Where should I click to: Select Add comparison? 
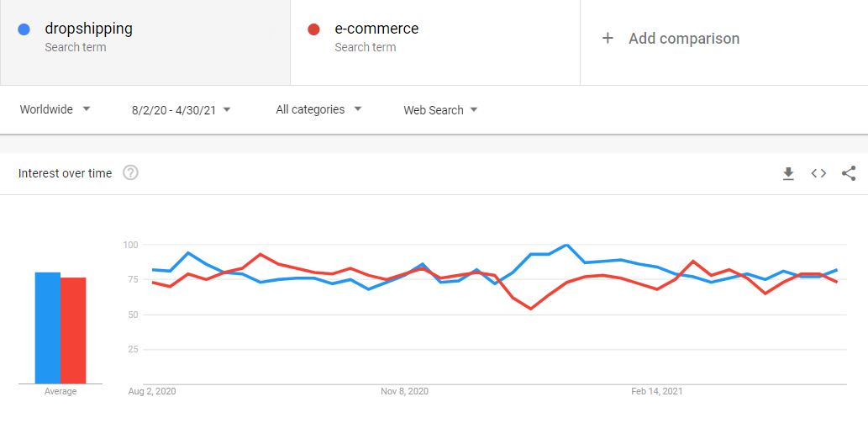coord(684,38)
